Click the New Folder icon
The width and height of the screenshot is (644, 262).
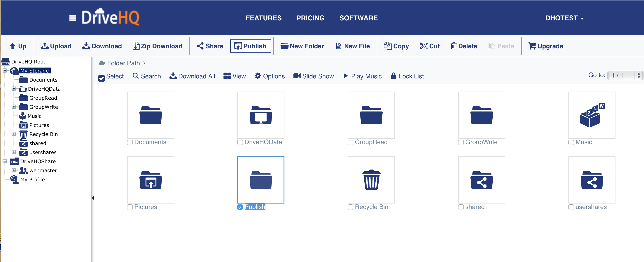(x=284, y=46)
